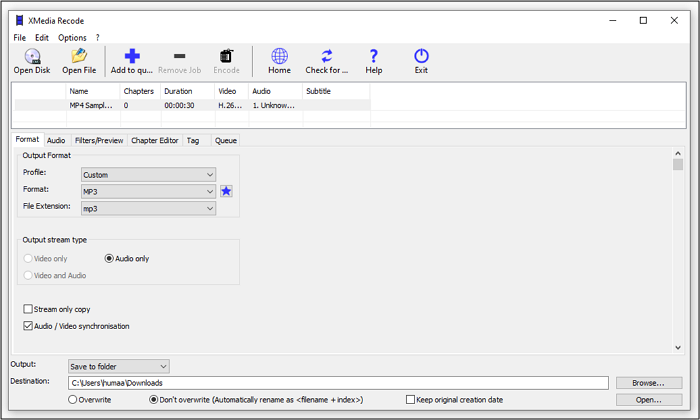700x420 pixels.
Task: Click the Open File folder icon
Action: pyautogui.click(x=79, y=56)
